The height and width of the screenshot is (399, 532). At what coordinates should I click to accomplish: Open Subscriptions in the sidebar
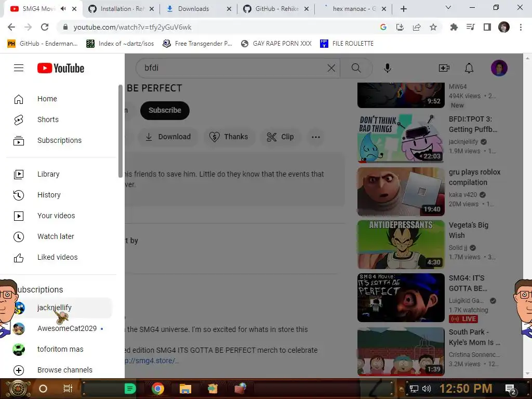(x=61, y=140)
